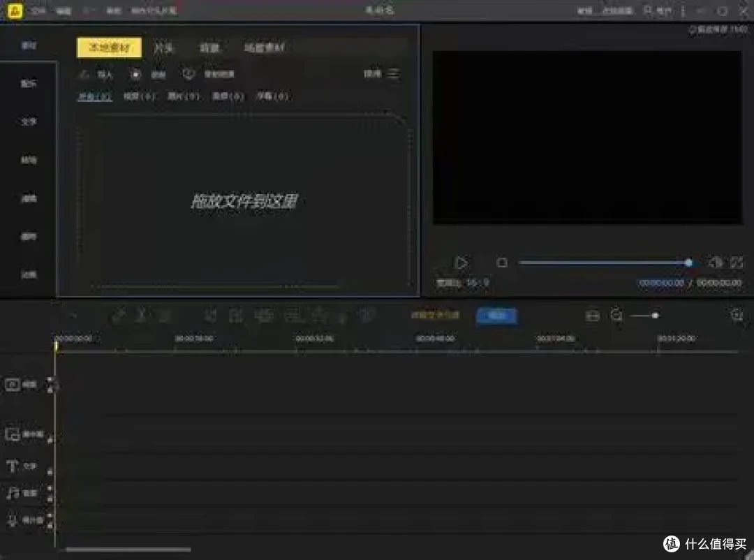Open the 编辑 menu in the title bar
The width and height of the screenshot is (754, 560).
tap(64, 10)
